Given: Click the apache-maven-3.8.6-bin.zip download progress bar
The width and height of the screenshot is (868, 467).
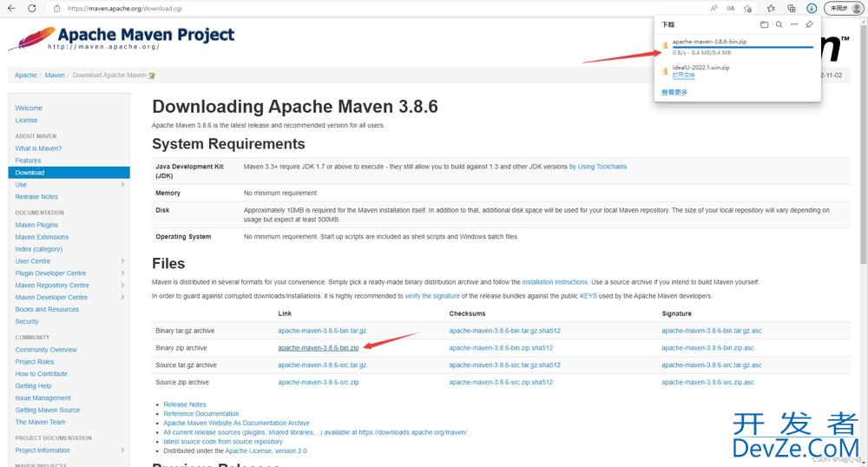Looking at the screenshot, I should point(742,47).
